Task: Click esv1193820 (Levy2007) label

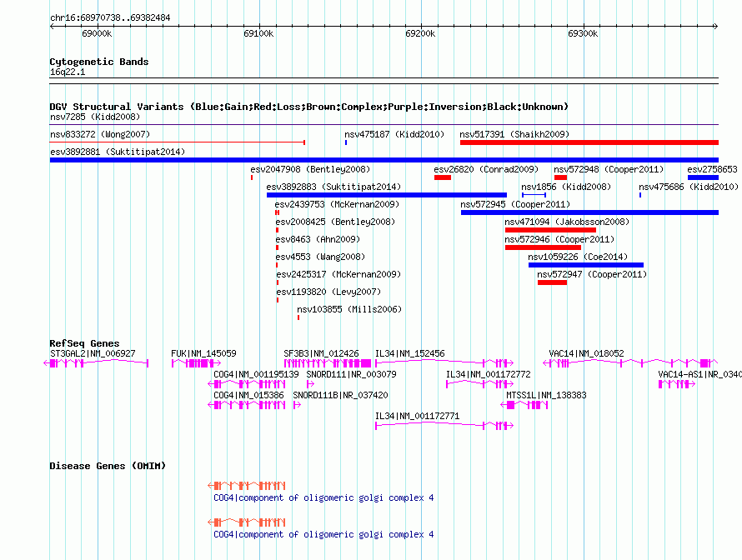Action: pos(328,292)
